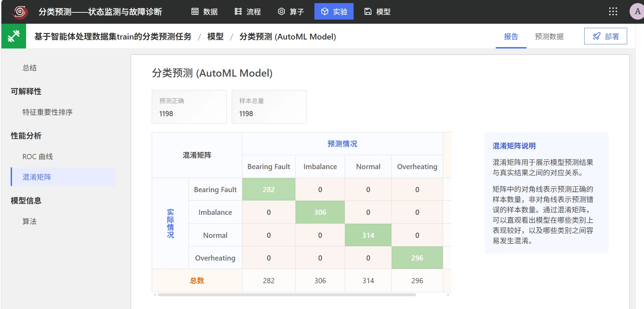Click the app title 分类预测——状态监测与故障诊断

coord(100,12)
